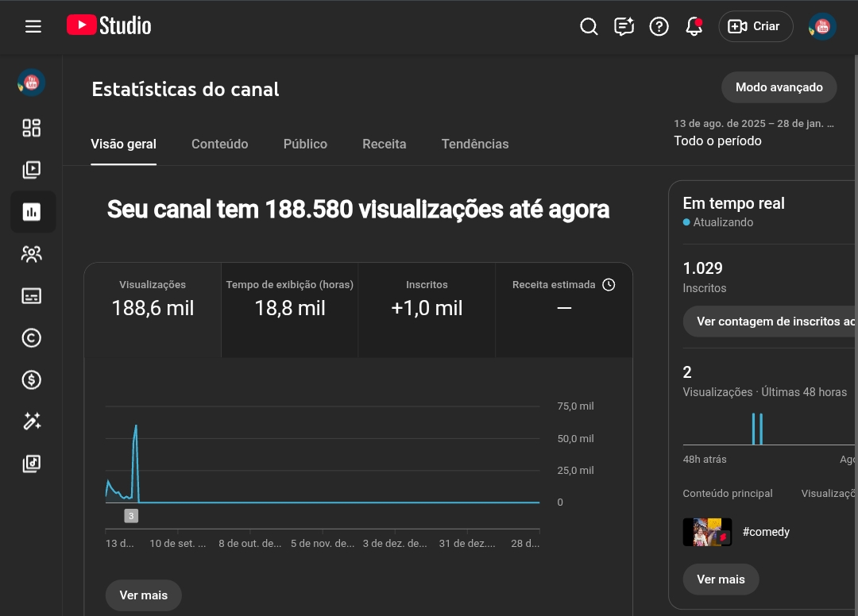Screen dimensions: 858x616
Task: Select the Tendências tab
Action: click(x=475, y=144)
